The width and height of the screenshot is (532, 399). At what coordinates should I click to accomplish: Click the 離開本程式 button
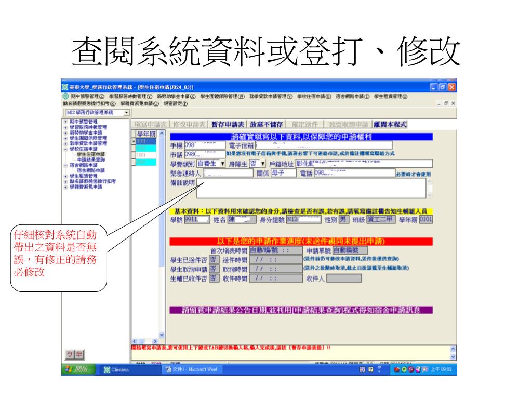tap(390, 124)
